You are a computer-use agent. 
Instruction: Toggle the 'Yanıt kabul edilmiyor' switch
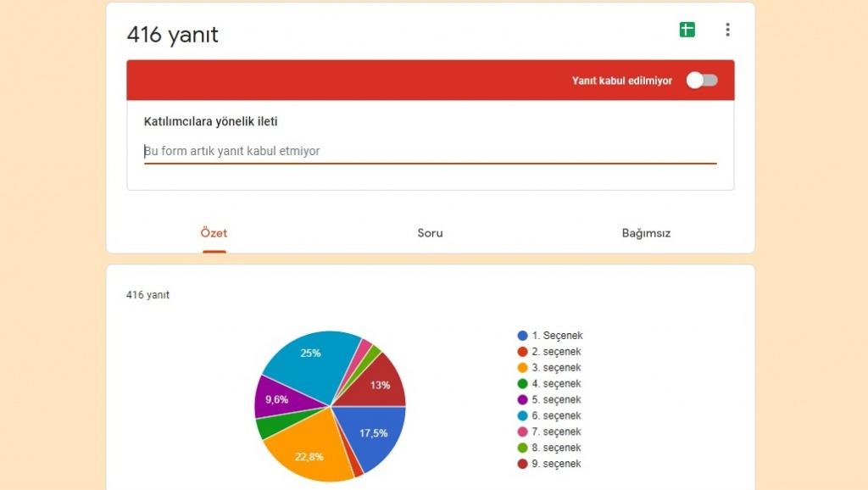pos(702,81)
